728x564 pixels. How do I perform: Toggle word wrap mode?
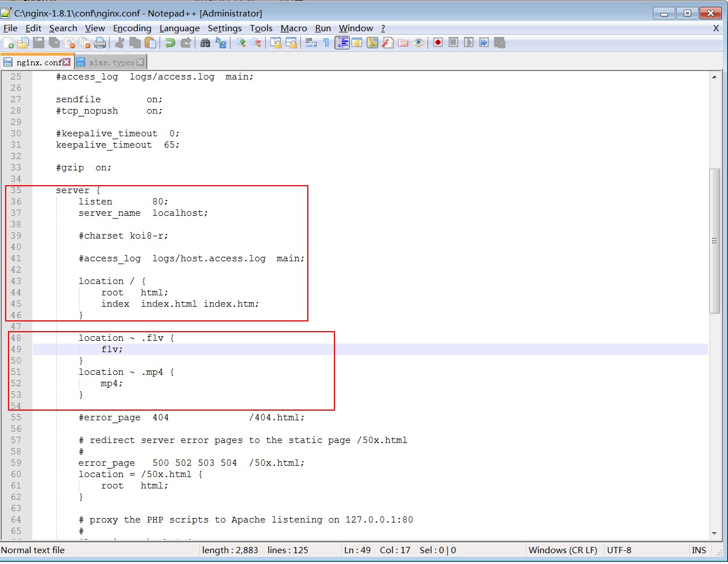click(x=311, y=43)
